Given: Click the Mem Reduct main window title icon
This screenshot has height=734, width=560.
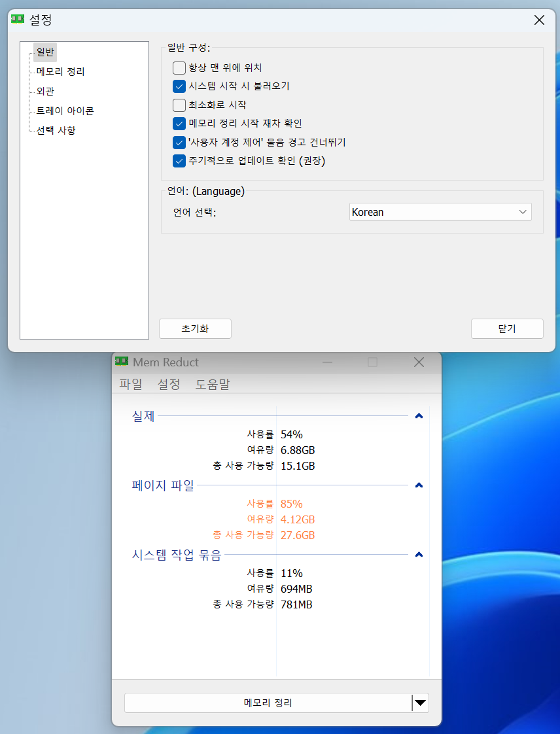Looking at the screenshot, I should coord(122,361).
